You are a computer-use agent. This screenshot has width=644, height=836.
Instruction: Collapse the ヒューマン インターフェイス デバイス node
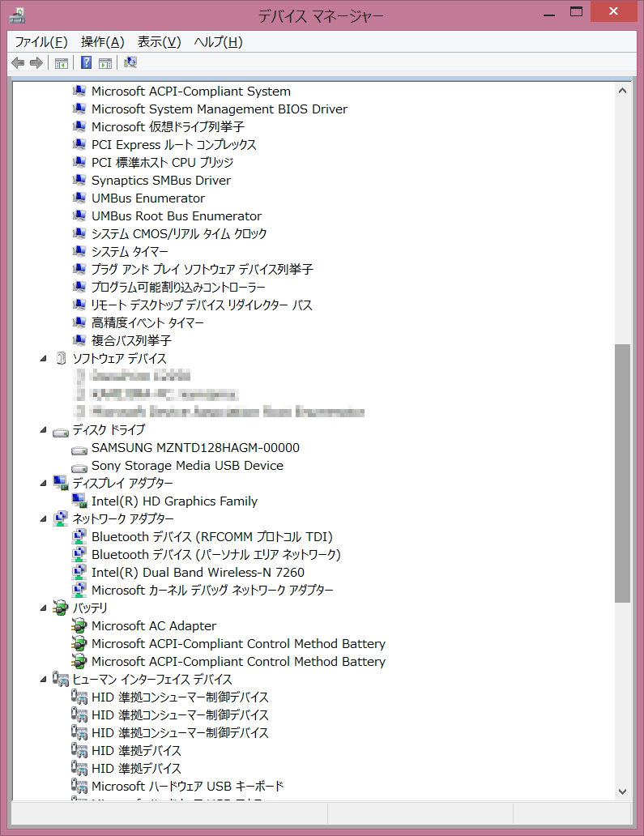(x=44, y=679)
